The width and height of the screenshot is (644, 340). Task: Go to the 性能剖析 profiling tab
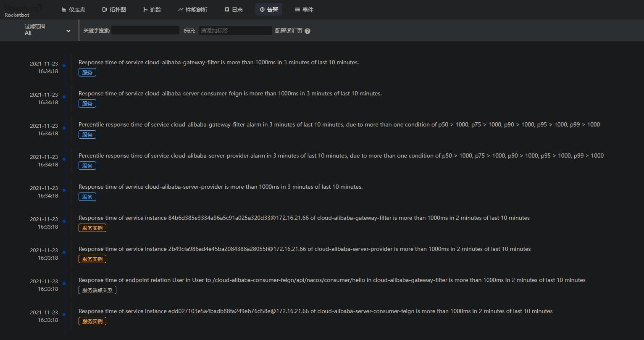tap(193, 10)
